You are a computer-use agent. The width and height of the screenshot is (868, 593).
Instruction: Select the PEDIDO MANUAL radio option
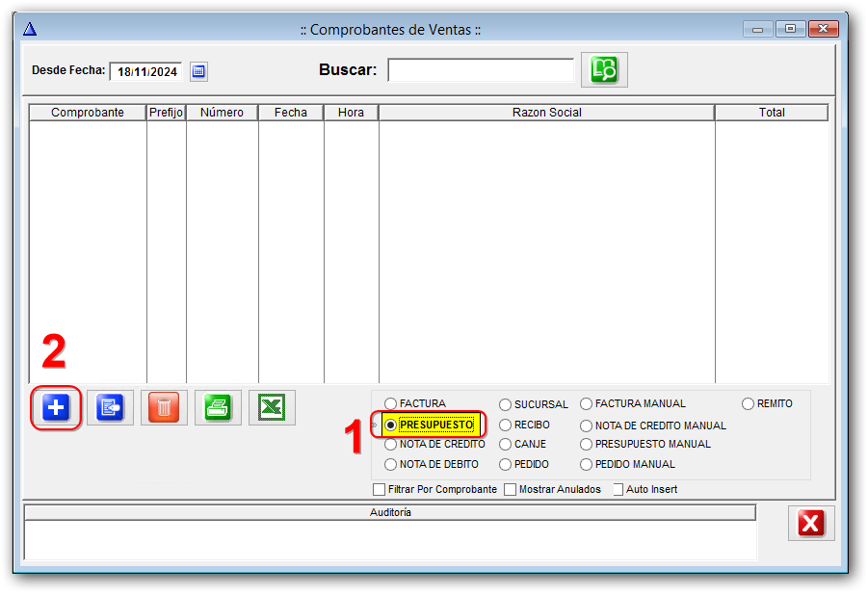coord(587,465)
